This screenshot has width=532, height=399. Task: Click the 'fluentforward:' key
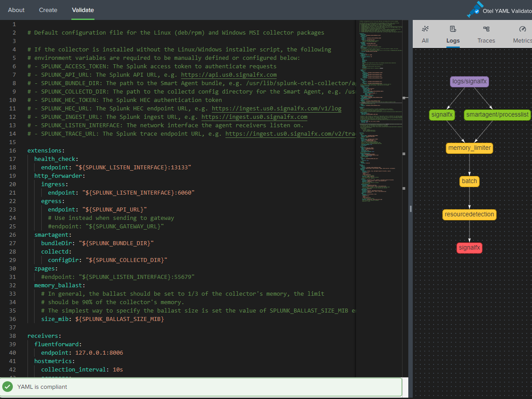pos(58,344)
